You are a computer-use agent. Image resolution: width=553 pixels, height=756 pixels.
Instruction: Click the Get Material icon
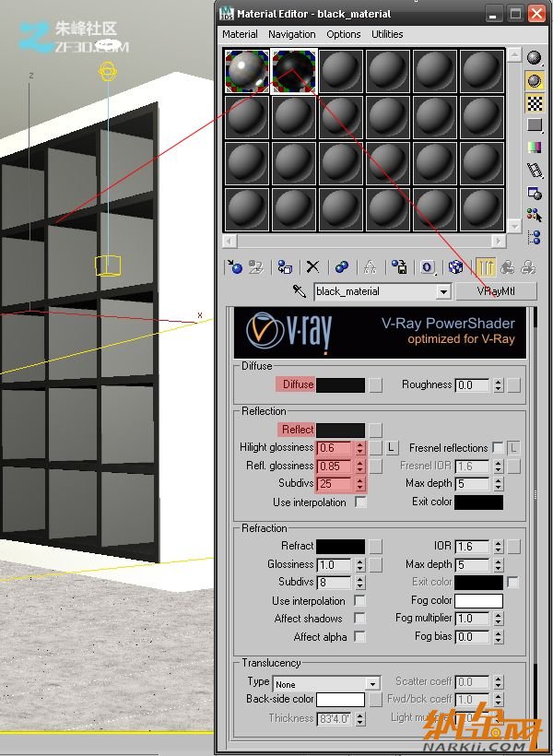pyautogui.click(x=235, y=266)
